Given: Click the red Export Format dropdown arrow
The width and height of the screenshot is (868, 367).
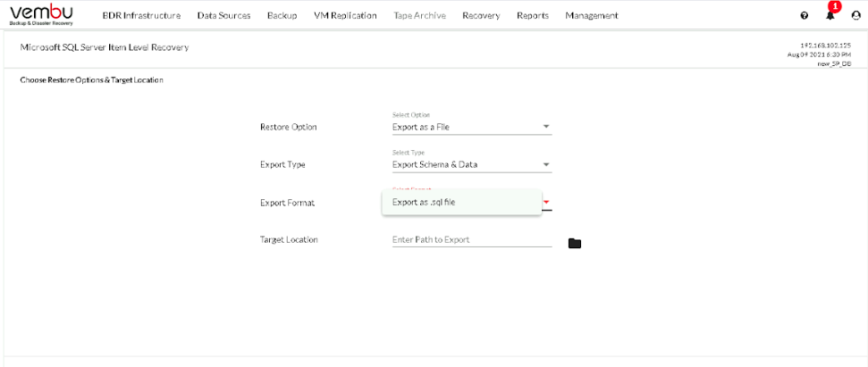Looking at the screenshot, I should [x=547, y=203].
